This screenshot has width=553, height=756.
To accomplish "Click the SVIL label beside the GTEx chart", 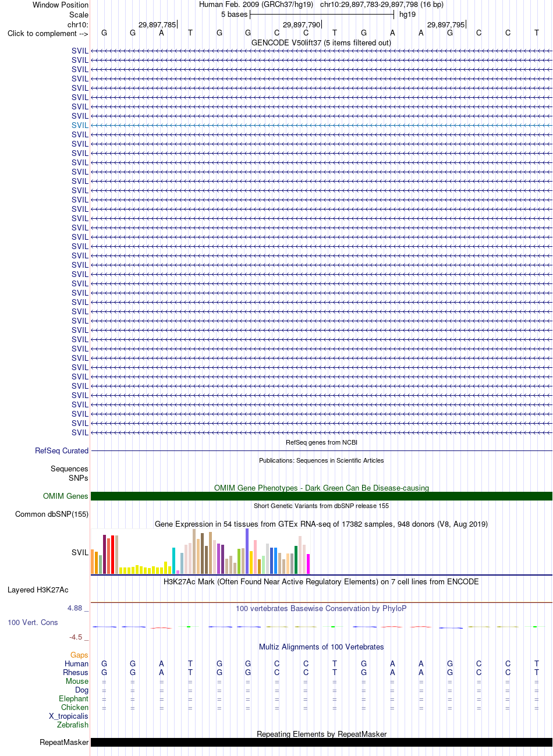I will pos(80,552).
